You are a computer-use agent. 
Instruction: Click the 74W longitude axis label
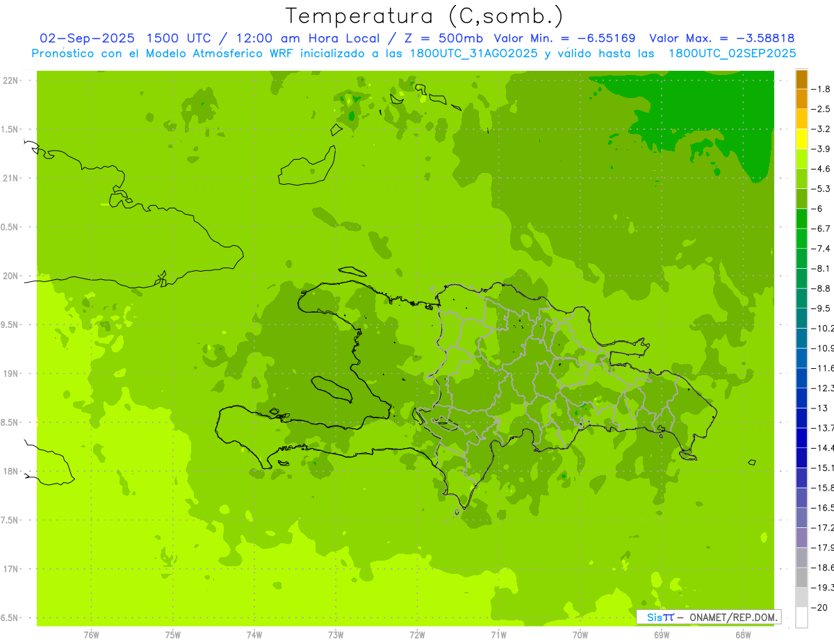pyautogui.click(x=254, y=635)
